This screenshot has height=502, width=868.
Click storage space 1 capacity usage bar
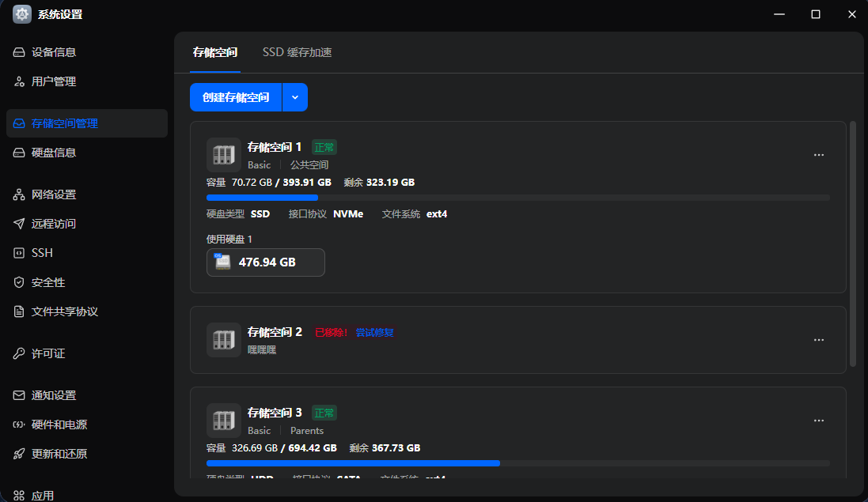[518, 198]
